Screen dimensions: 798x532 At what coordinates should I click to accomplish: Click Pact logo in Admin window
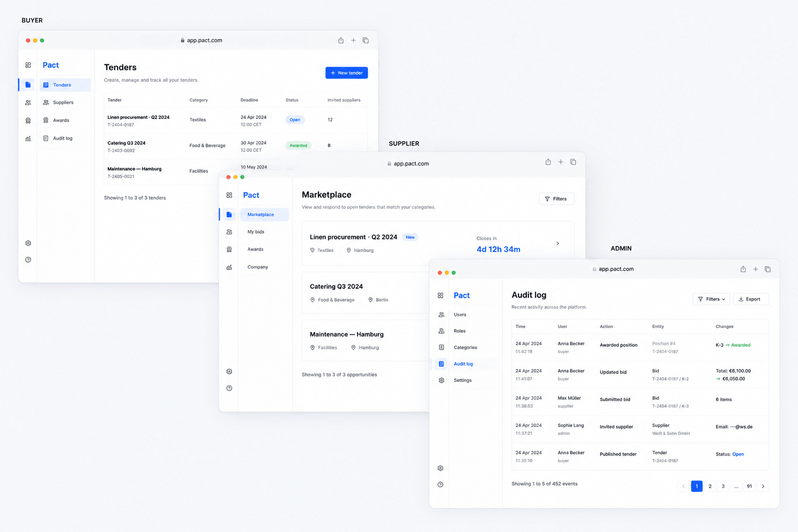pyautogui.click(x=461, y=296)
